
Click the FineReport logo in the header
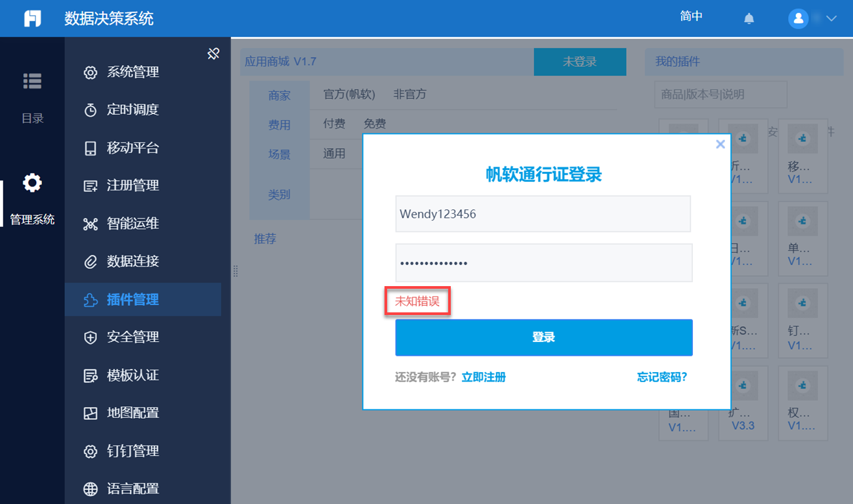click(32, 18)
